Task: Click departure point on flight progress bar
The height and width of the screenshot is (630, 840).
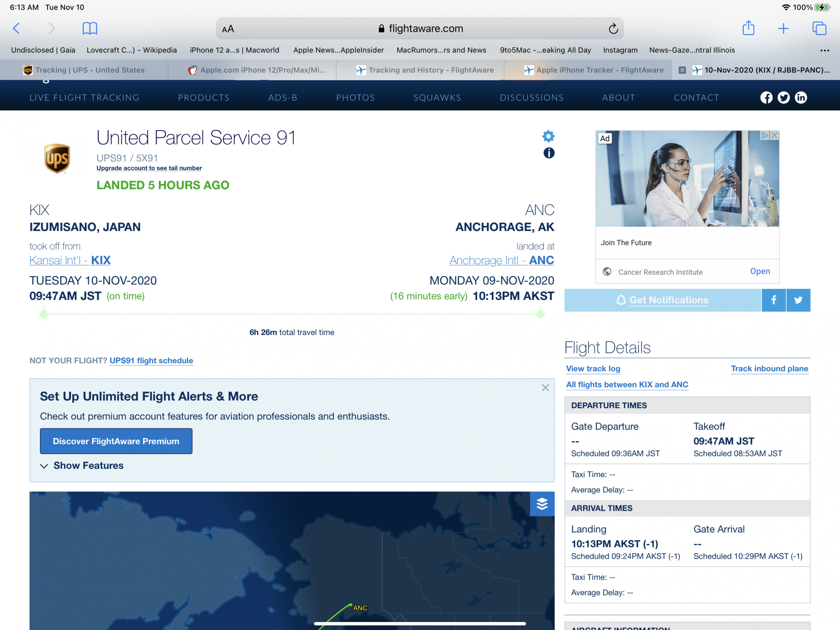Action: pos(43,314)
